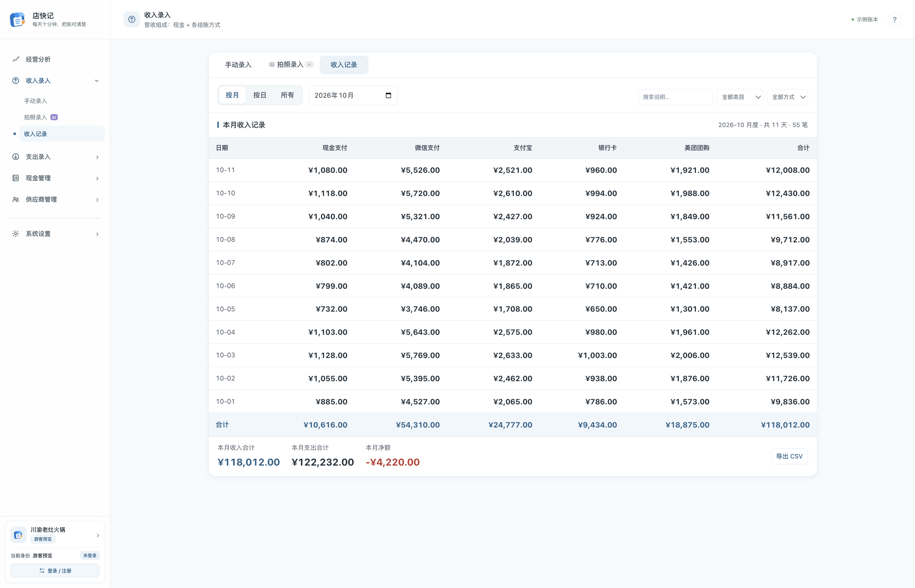Screen dimensions: 915x588
Task: Click the 支出录入 download-arrow icon
Action: pyautogui.click(x=16, y=156)
